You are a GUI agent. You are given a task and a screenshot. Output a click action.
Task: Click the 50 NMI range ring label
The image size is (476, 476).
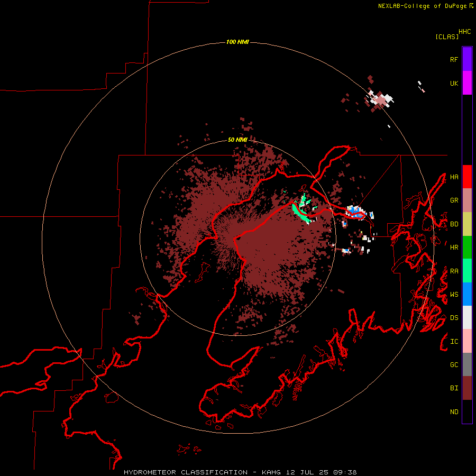(x=237, y=140)
